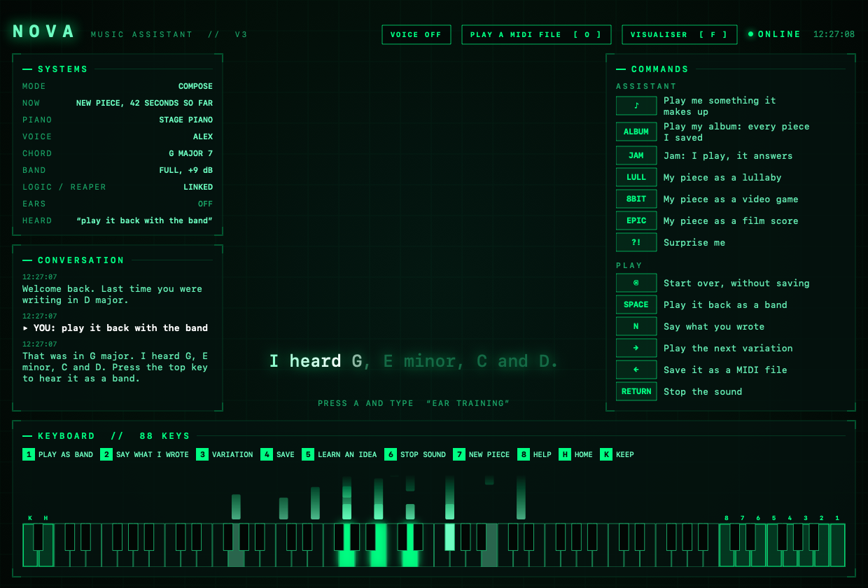Viewport: 868px width, 588px height.
Task: Click the start over key icon
Action: [636, 283]
